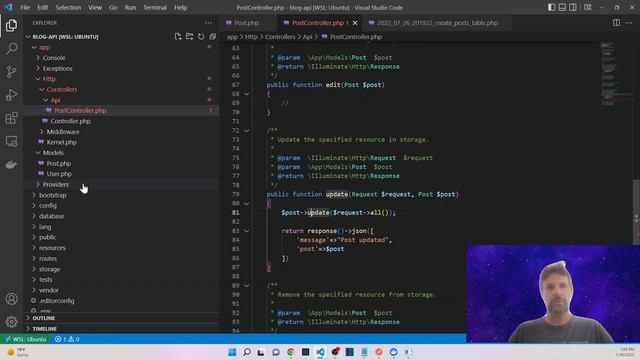The width and height of the screenshot is (640, 360).
Task: Click the editor vertical scrollbar thumb
Action: [636, 212]
